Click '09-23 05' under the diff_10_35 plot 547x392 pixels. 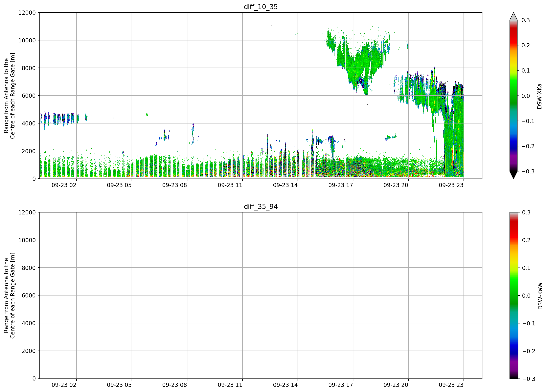[119, 185]
